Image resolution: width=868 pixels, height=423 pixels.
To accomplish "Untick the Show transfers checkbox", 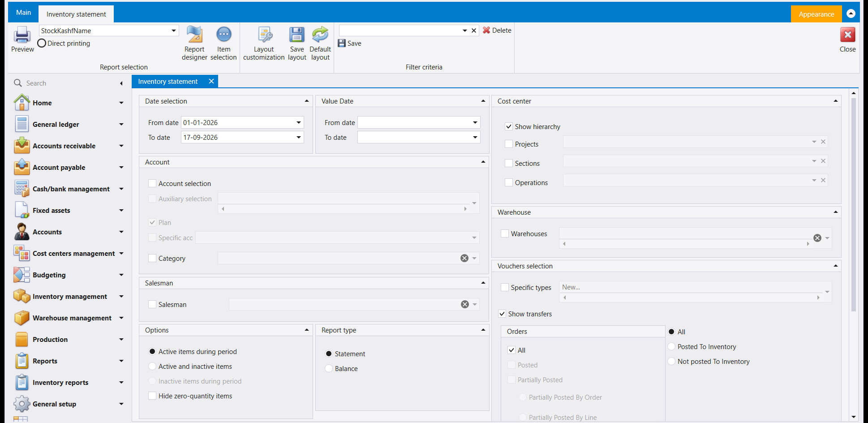I will (502, 314).
